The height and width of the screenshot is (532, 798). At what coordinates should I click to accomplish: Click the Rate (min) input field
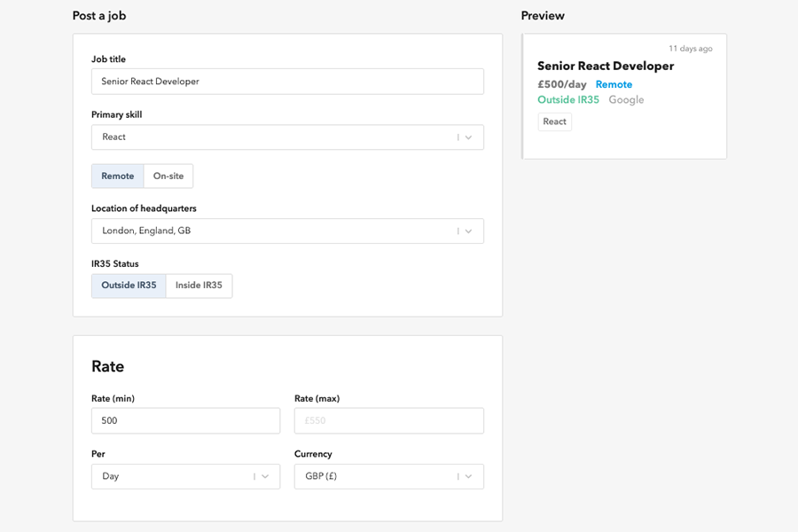pos(185,421)
